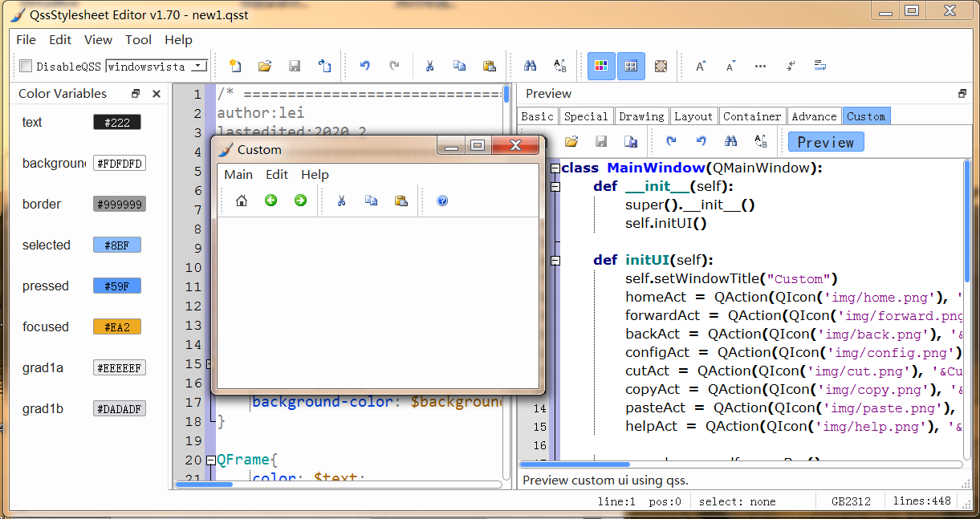Viewport: 980px width, 519px height.
Task: Toggle the color palette panel button
Action: pos(601,66)
